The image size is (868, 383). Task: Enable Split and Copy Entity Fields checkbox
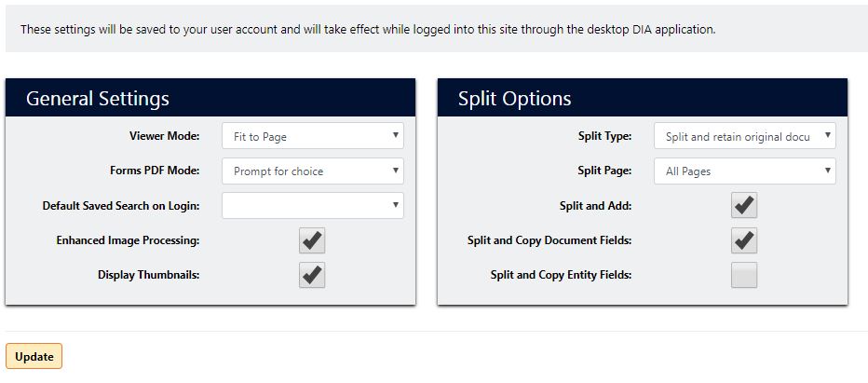click(744, 275)
